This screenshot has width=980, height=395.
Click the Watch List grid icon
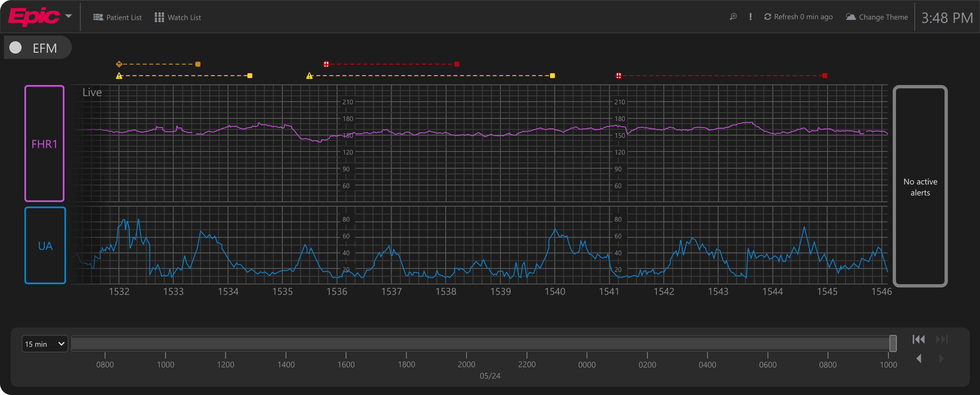(x=159, y=17)
